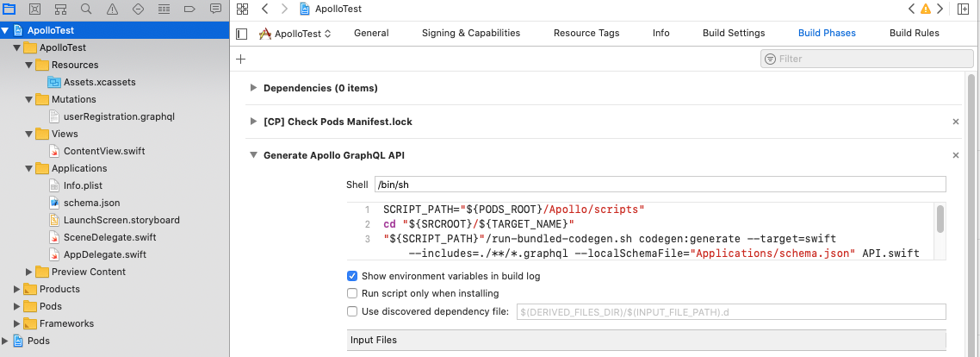Screen dimensions: 980x357
Task: Switch to the Build Settings tab
Action: [x=734, y=33]
